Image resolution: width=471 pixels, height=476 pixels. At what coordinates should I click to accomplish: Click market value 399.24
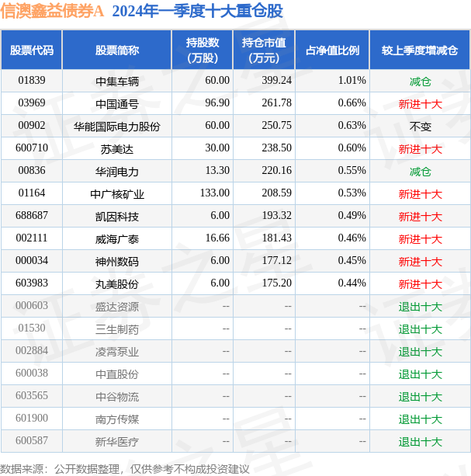tap(276, 81)
